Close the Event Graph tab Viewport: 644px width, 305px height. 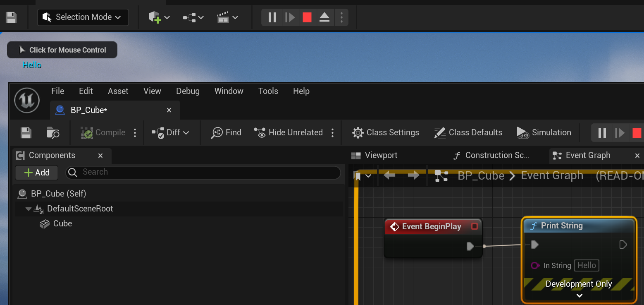click(637, 156)
